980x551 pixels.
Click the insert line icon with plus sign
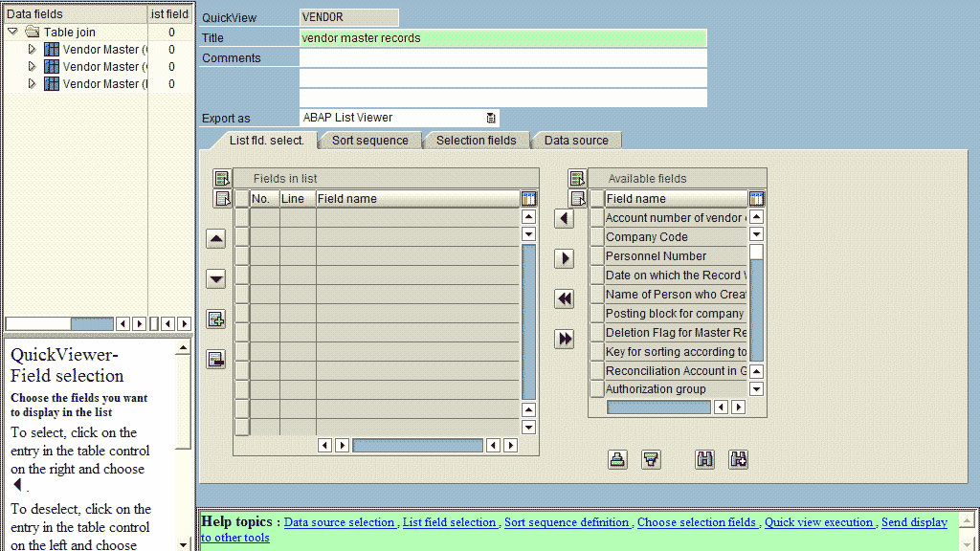tap(216, 320)
